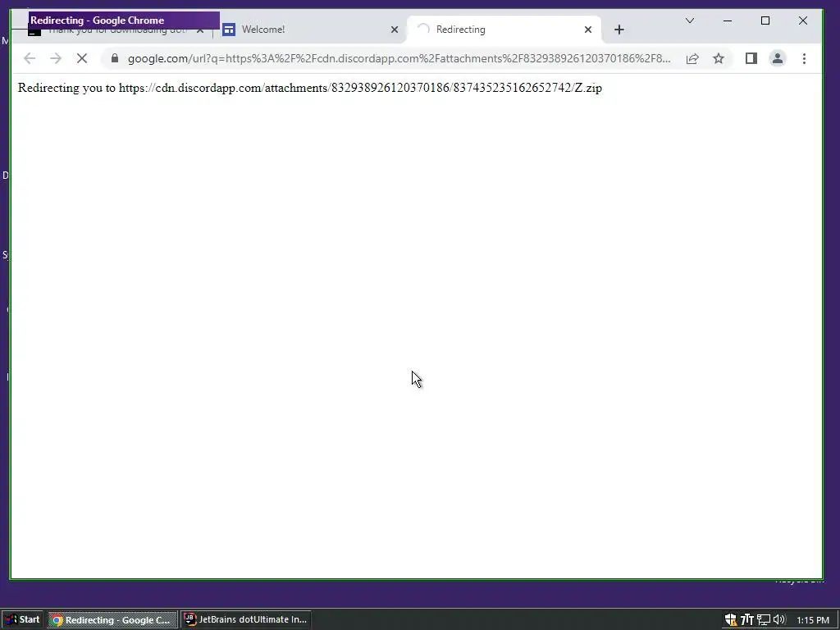Close the Thank you for downloading tab
This screenshot has height=630, width=840.
pos(200,30)
